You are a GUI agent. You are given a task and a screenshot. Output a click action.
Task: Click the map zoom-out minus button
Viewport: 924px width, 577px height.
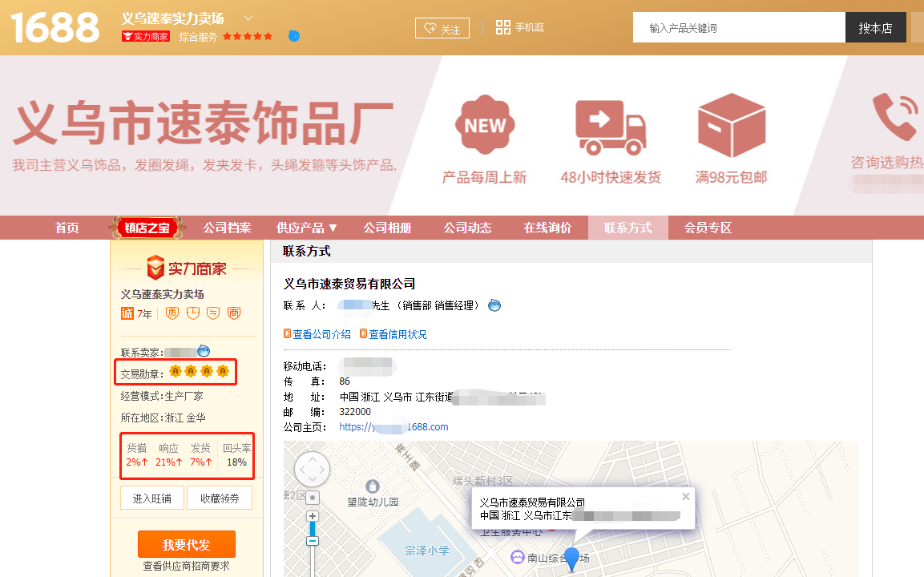click(x=313, y=540)
